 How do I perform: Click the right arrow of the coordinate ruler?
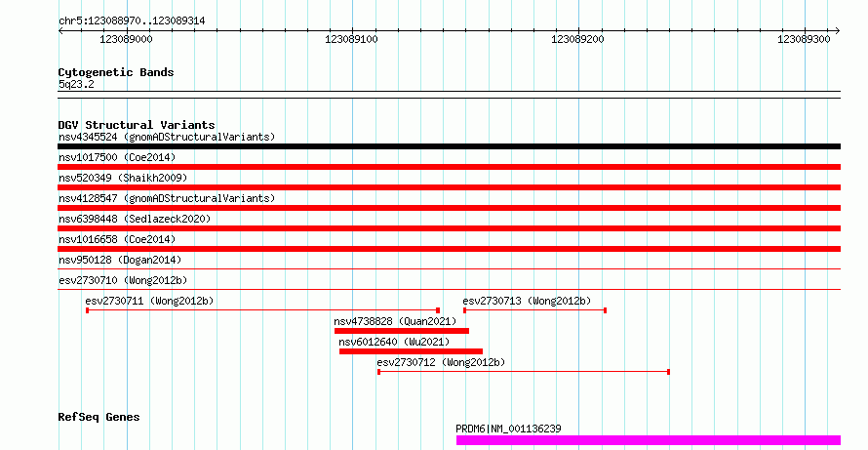point(837,31)
